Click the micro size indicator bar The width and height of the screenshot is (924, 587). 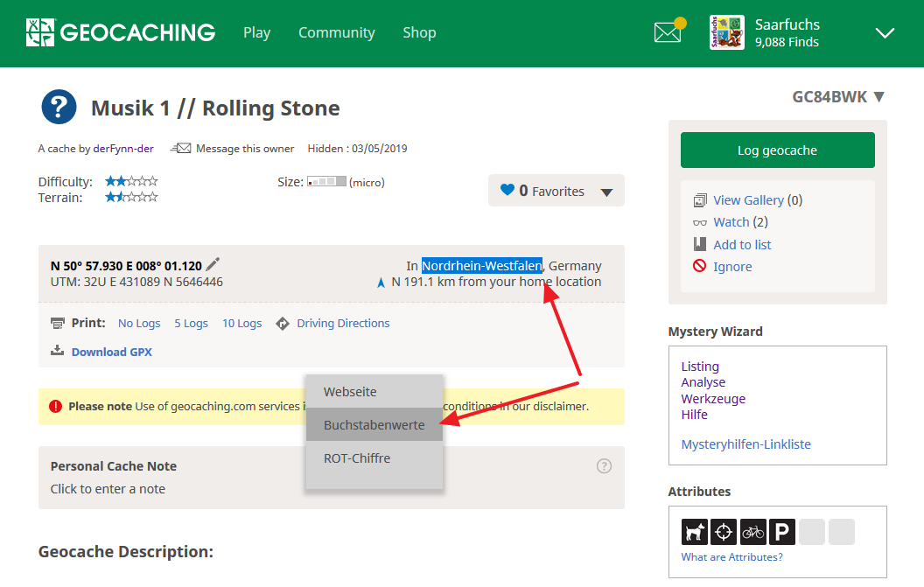coord(326,181)
